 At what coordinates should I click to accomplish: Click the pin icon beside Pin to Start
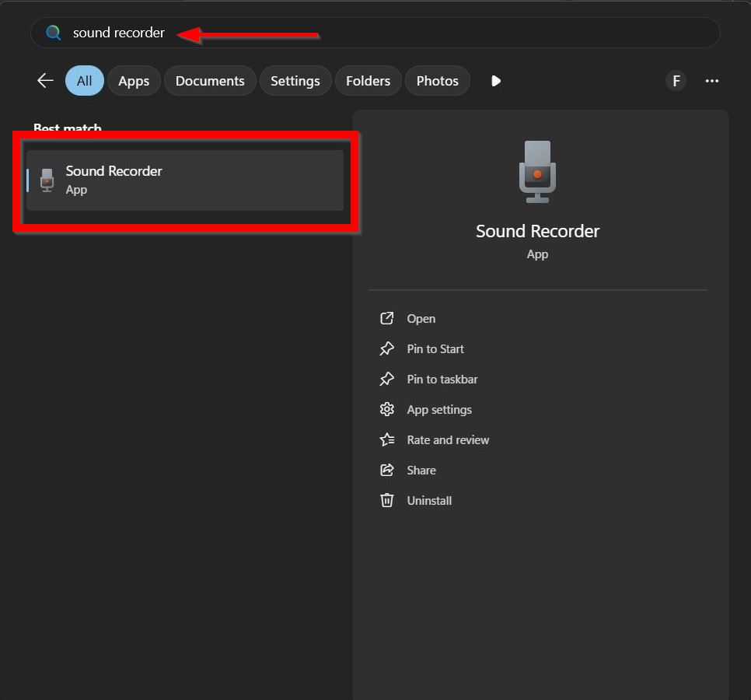[x=386, y=348]
